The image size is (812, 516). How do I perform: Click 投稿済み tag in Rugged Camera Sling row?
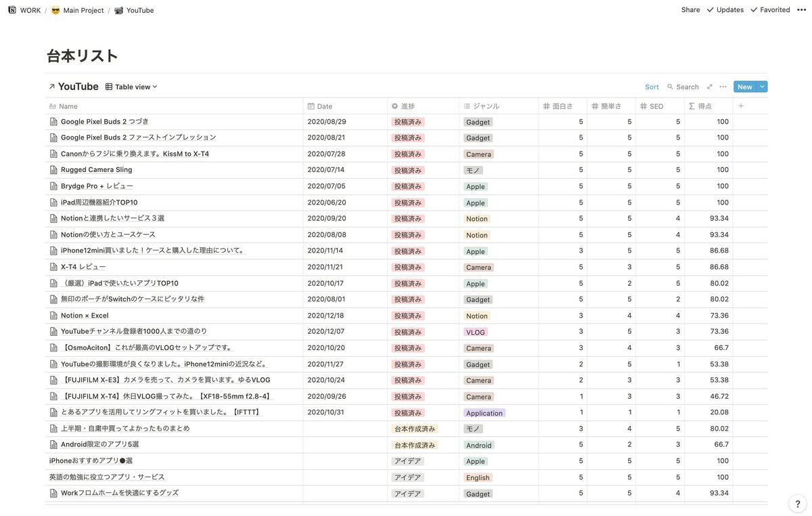point(408,170)
